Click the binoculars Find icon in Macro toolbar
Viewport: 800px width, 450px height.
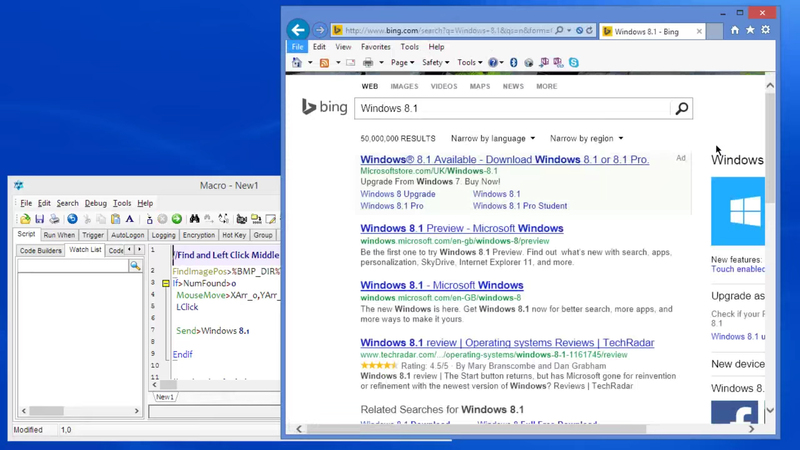click(194, 219)
